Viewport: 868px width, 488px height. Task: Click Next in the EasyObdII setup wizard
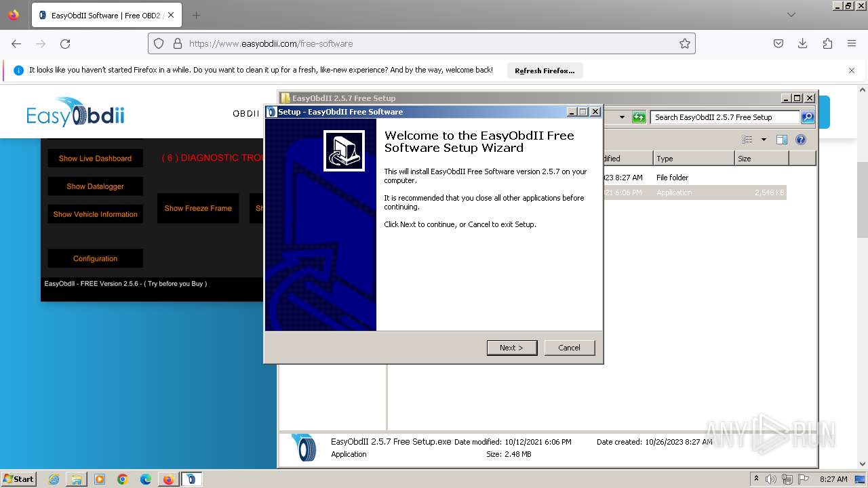(512, 348)
